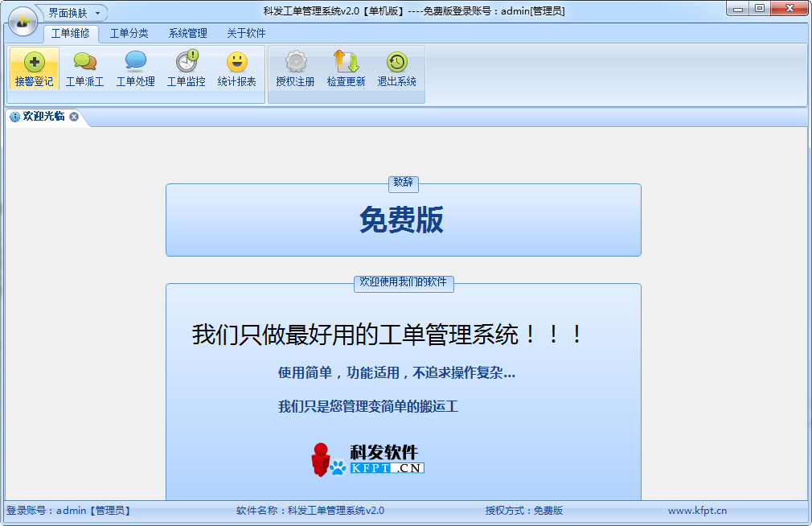This screenshot has height=526, width=812.
Task: Click the 退出系统 (exit system) icon
Action: (396, 68)
